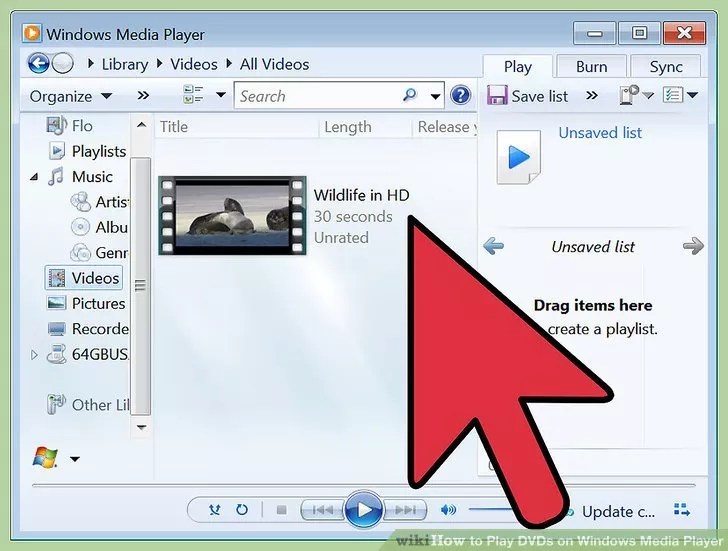The image size is (728, 551).
Task: Click the volume slider
Action: [492, 510]
